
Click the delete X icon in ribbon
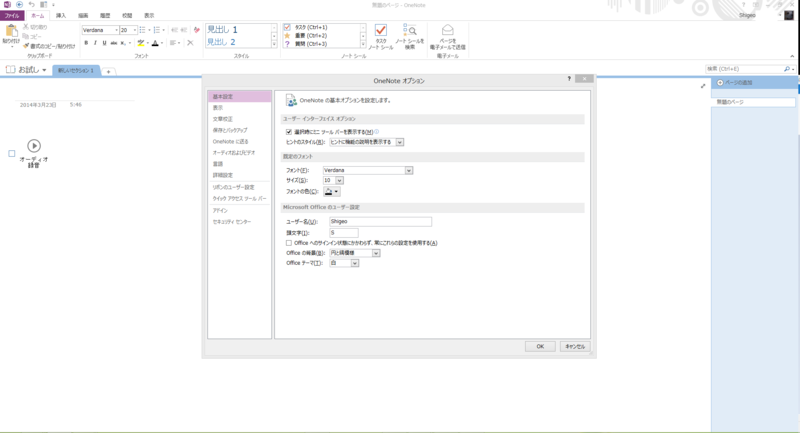pos(190,43)
